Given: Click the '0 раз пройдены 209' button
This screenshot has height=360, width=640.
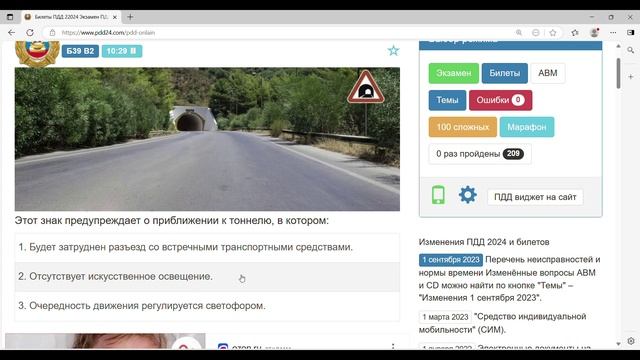Looking at the screenshot, I should [480, 154].
